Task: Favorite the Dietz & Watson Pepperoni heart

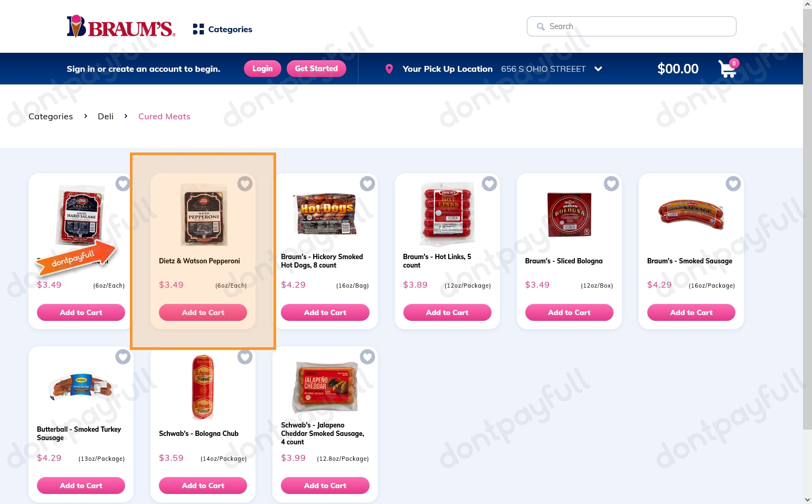Action: (245, 184)
